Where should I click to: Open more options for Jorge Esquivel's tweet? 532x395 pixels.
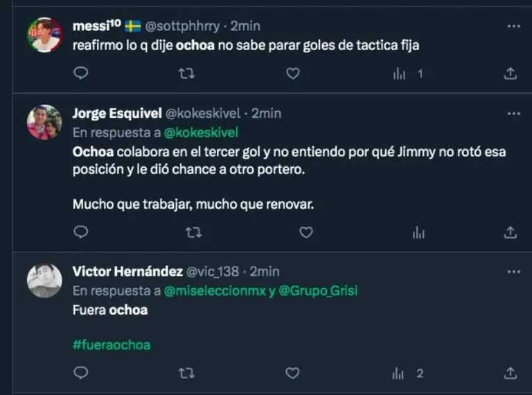(x=513, y=113)
